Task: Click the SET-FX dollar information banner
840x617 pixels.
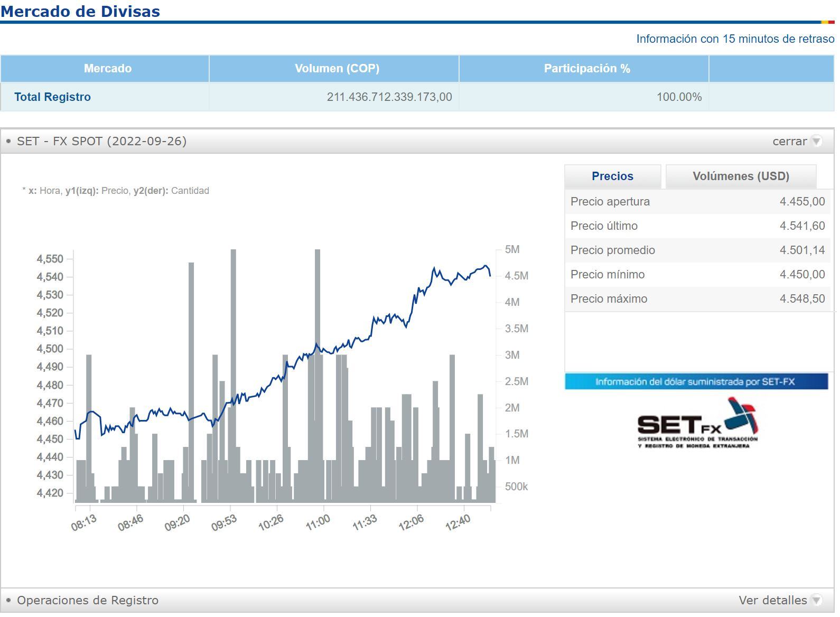Action: pos(696,382)
